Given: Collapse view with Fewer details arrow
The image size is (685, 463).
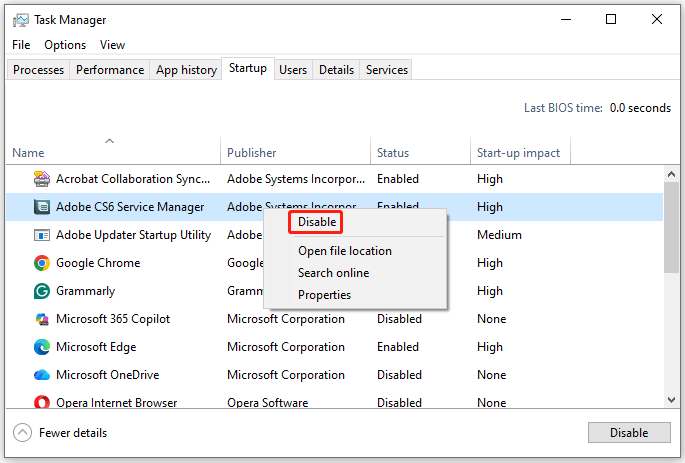Looking at the screenshot, I should coord(22,433).
